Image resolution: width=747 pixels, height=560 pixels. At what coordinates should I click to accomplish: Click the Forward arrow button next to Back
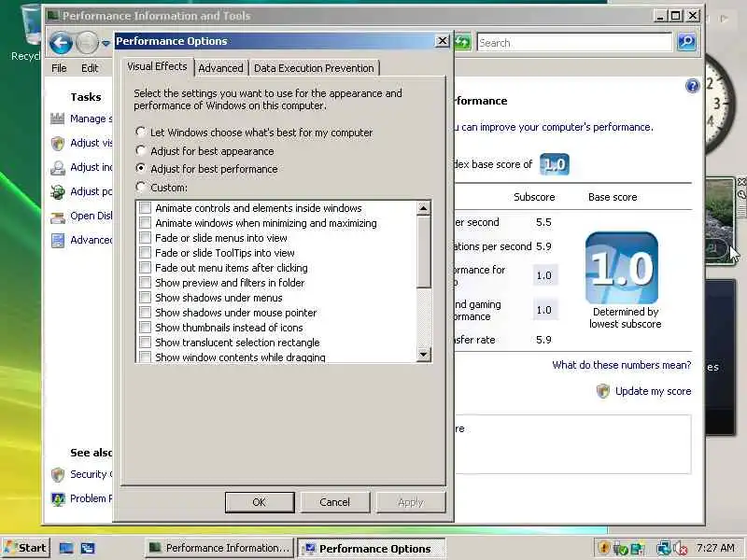[87, 43]
